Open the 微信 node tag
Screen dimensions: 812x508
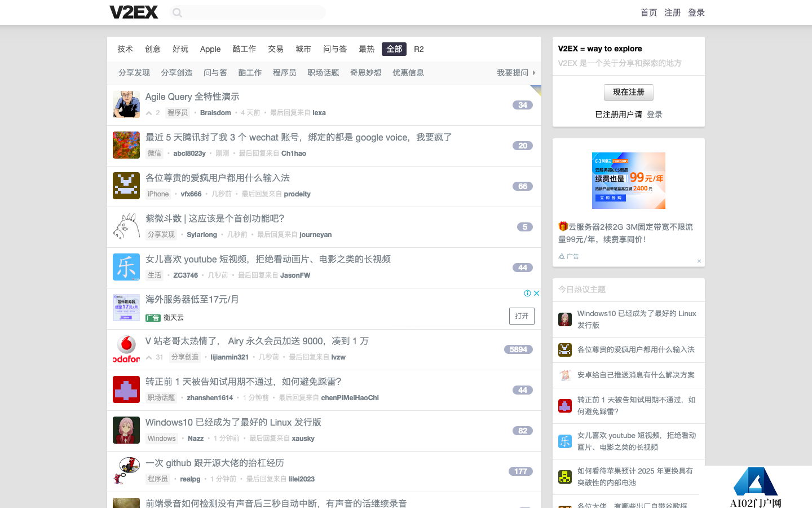(155, 154)
